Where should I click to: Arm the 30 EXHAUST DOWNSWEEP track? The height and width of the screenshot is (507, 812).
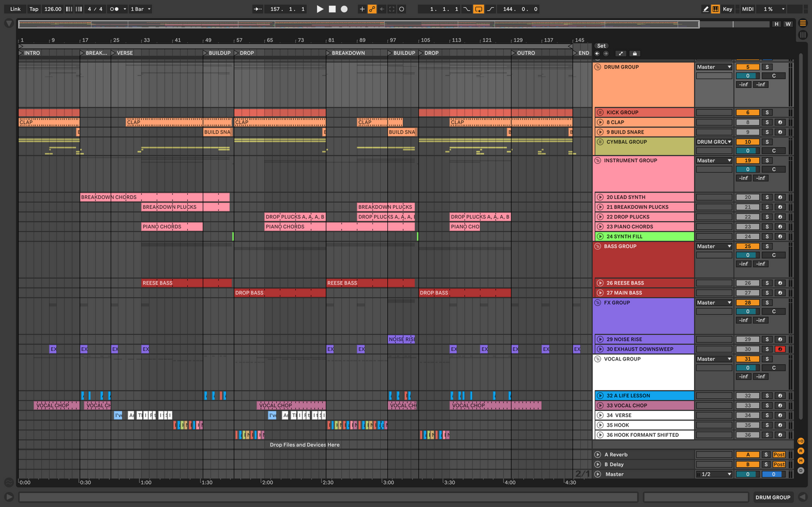pos(780,349)
